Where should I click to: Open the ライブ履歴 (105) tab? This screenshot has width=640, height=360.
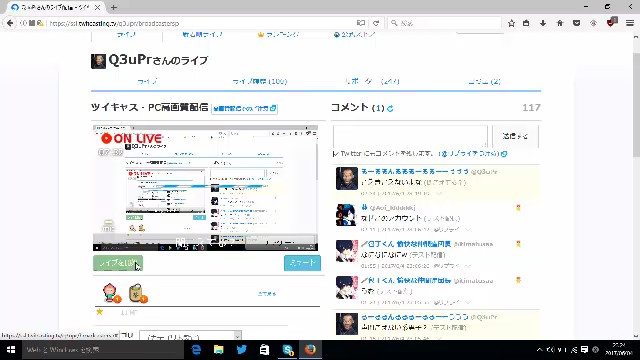[x=260, y=82]
